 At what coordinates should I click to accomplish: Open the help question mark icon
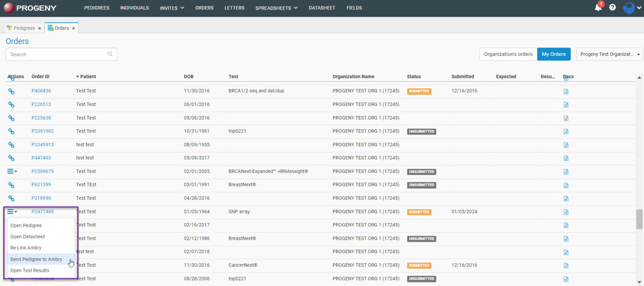tap(613, 8)
